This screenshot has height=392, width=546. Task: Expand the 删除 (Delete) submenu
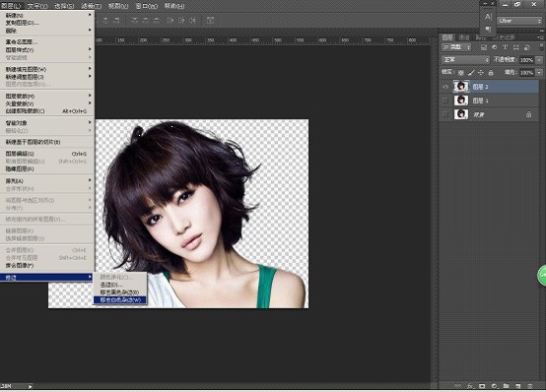(47, 31)
